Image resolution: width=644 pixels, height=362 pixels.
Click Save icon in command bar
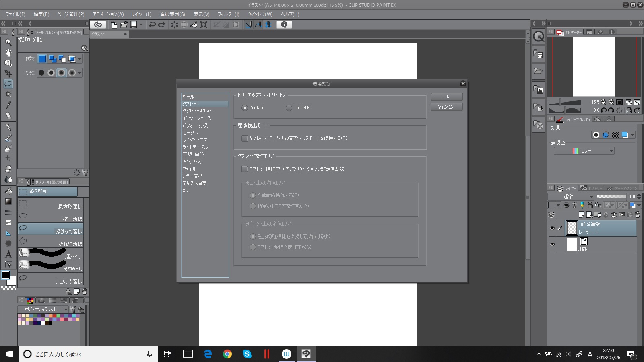click(x=134, y=25)
